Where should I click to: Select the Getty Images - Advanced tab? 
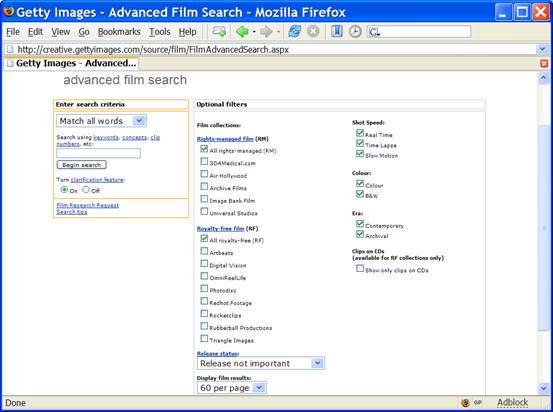(71, 63)
